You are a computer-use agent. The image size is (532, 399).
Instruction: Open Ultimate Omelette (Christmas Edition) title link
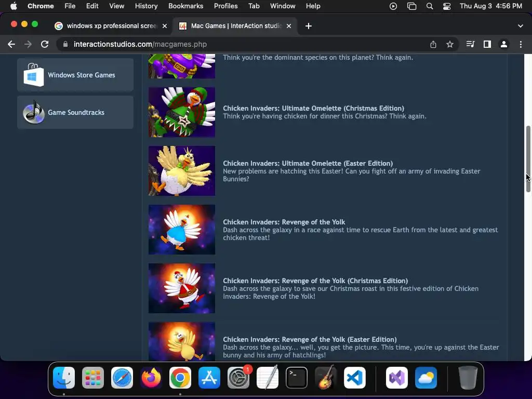[x=313, y=108]
